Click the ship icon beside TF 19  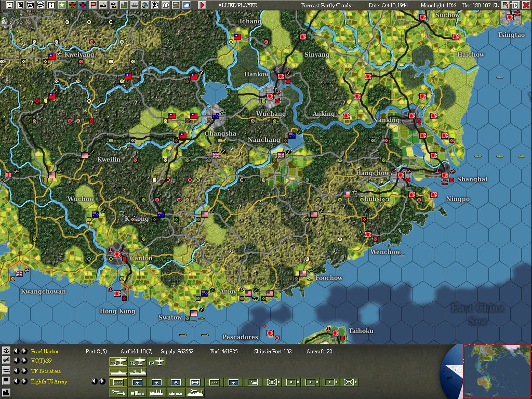click(x=6, y=371)
